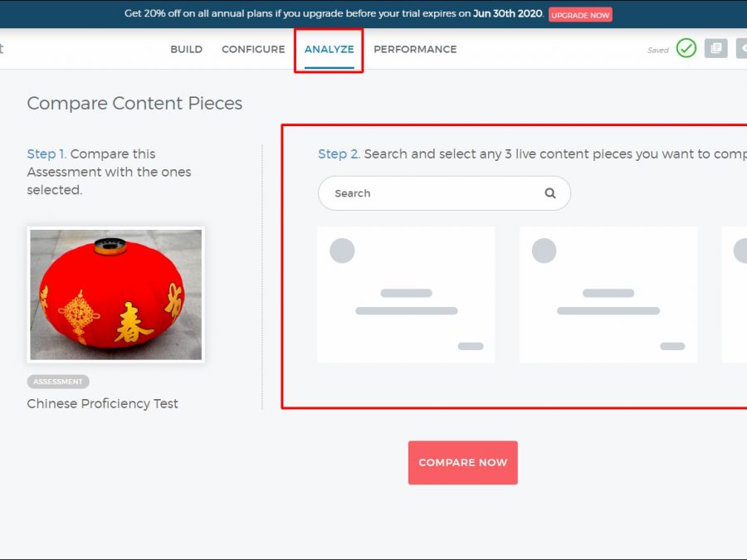Click the green saved checkmark icon
This screenshot has height=560, width=747.
686,49
